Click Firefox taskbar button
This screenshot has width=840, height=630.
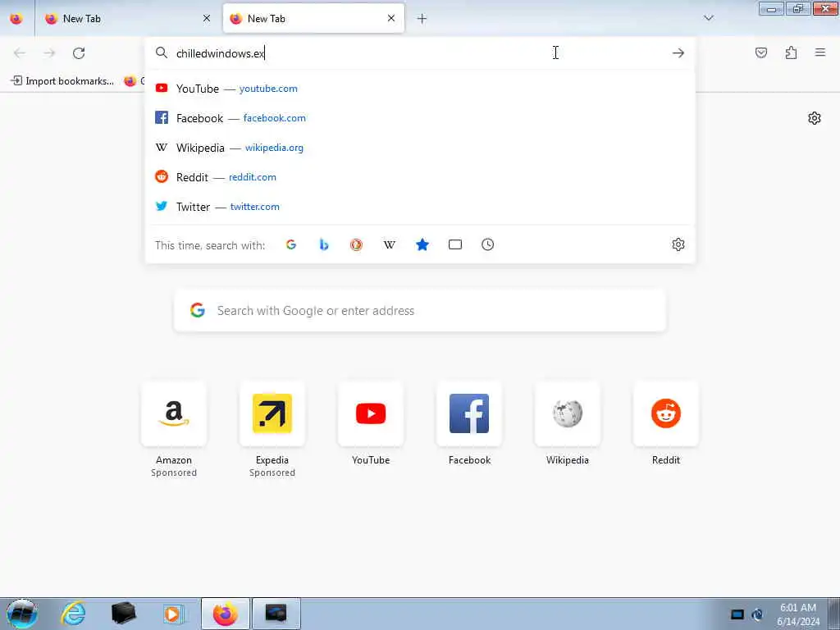point(226,614)
